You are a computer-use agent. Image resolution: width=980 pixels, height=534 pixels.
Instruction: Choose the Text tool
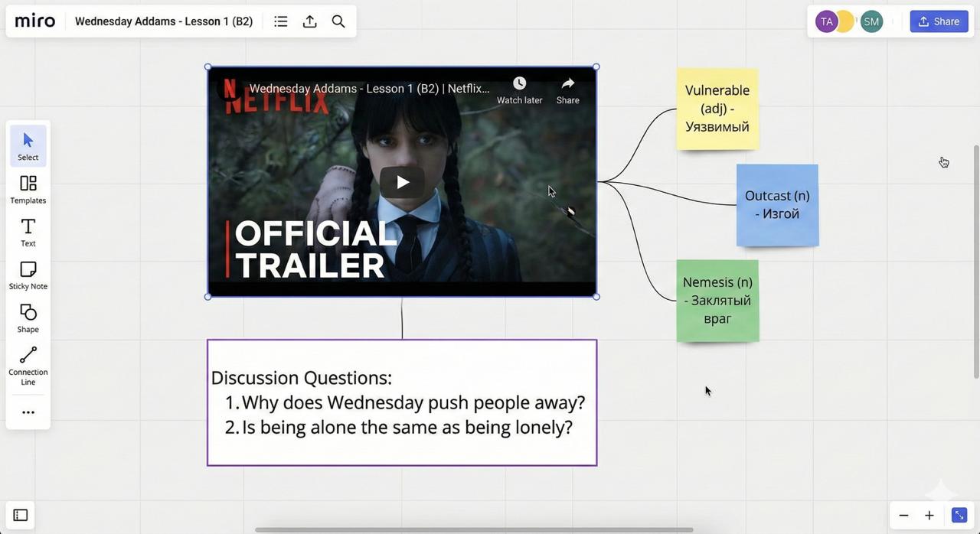(x=28, y=231)
